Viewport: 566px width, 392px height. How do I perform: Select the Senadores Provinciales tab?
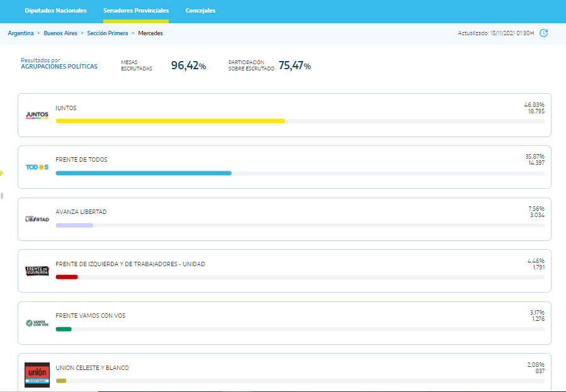click(136, 11)
